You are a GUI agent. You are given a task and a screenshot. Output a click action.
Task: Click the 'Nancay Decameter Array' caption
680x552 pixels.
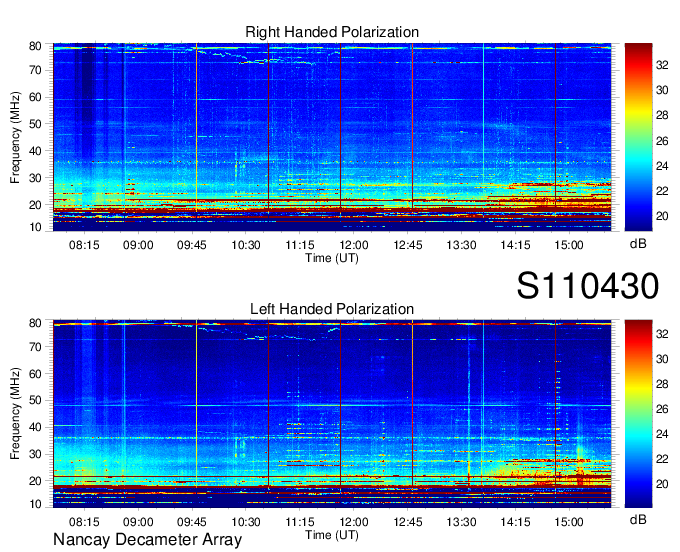[147, 540]
